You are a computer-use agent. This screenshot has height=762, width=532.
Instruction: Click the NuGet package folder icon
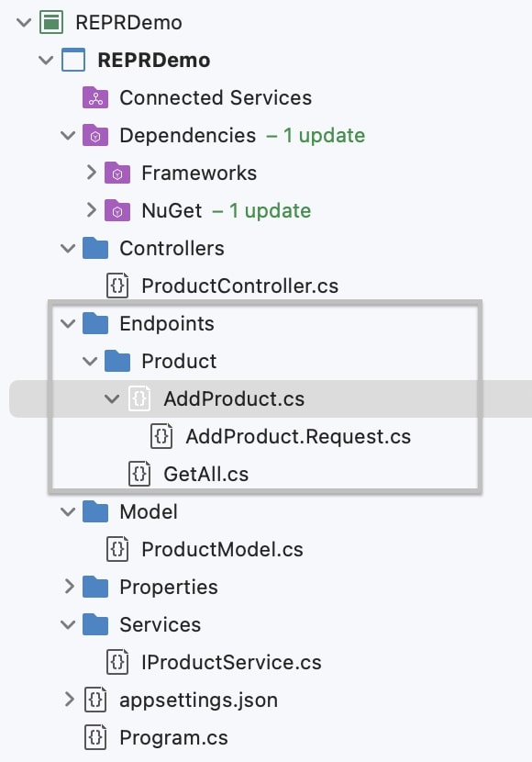tap(117, 211)
